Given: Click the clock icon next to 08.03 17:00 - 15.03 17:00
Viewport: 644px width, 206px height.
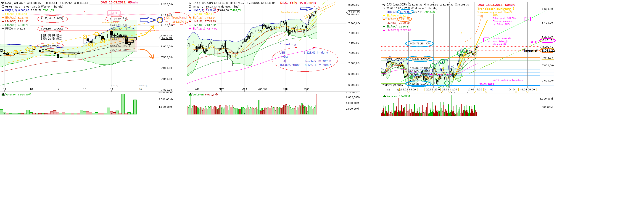Looking at the screenshot, I should (x=3, y=7).
